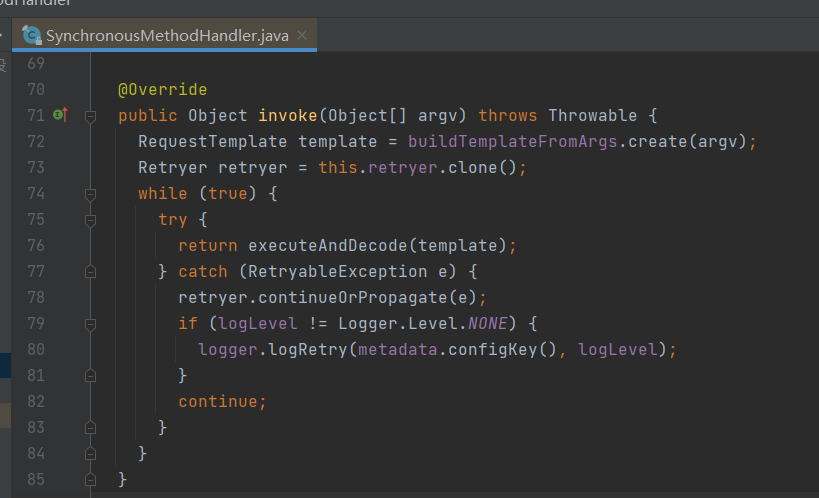Collapse the if block at line 79
Viewport: 819px width, 498px height.
[90, 325]
